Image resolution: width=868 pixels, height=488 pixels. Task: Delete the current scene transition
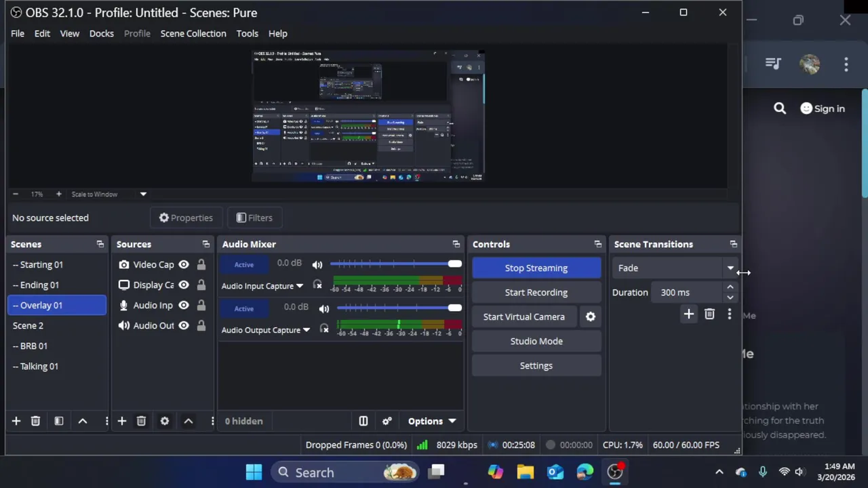tap(709, 314)
